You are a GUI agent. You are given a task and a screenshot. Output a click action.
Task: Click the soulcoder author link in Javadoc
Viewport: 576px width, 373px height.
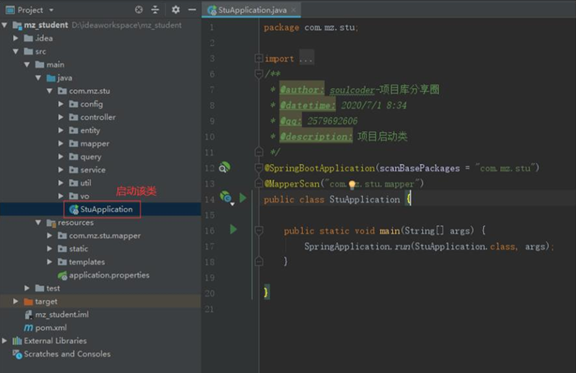[x=352, y=90]
